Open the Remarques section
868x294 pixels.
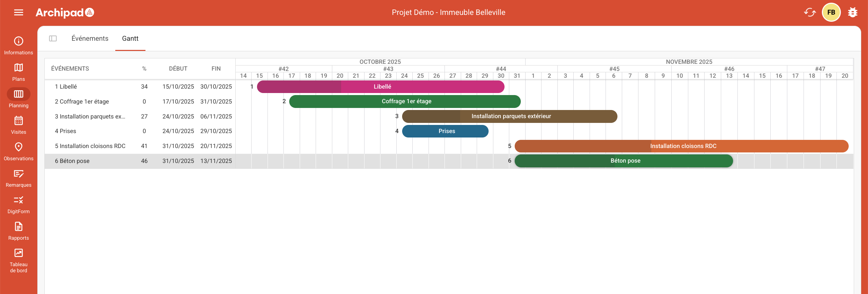[19, 178]
